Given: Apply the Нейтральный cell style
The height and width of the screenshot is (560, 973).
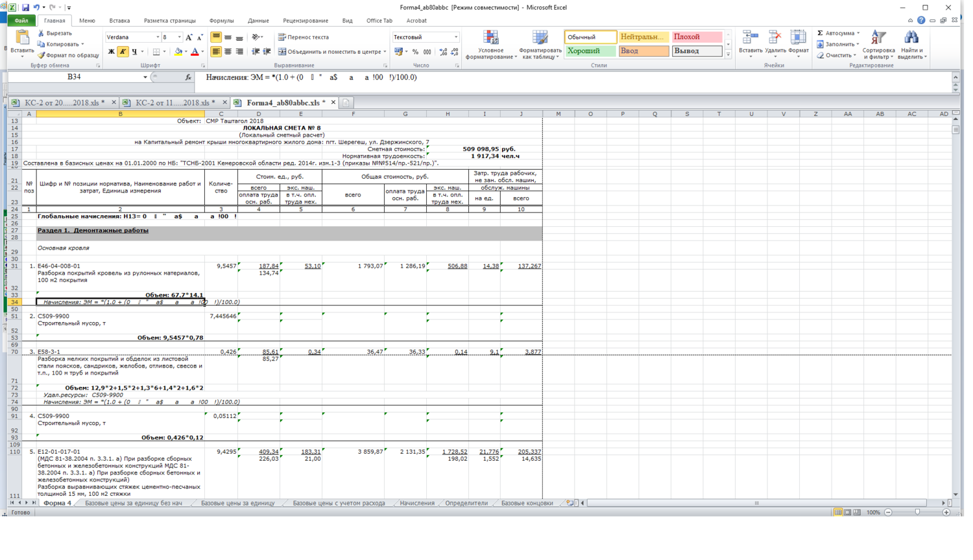Looking at the screenshot, I should point(643,37).
